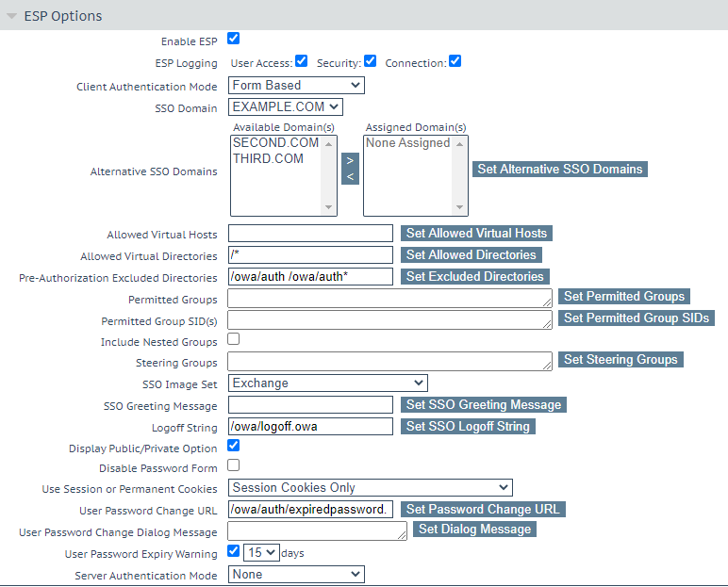Click Set Alternative SSO Domains button

click(x=560, y=170)
